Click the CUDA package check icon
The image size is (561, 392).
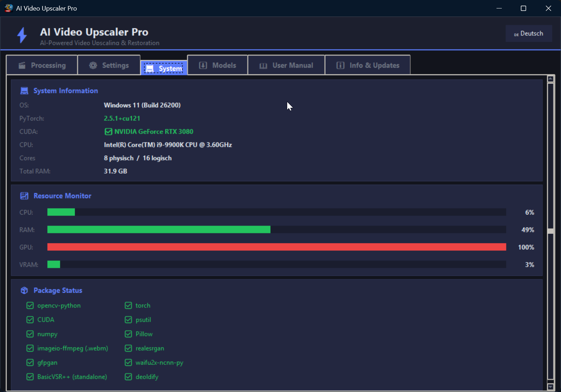30,320
